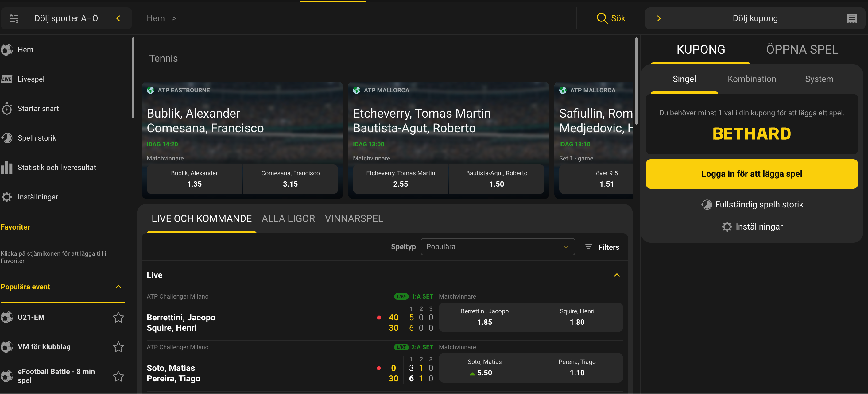Select Etcheverry, Tomas Martin odds 2.55
The image size is (868, 394).
tap(401, 179)
